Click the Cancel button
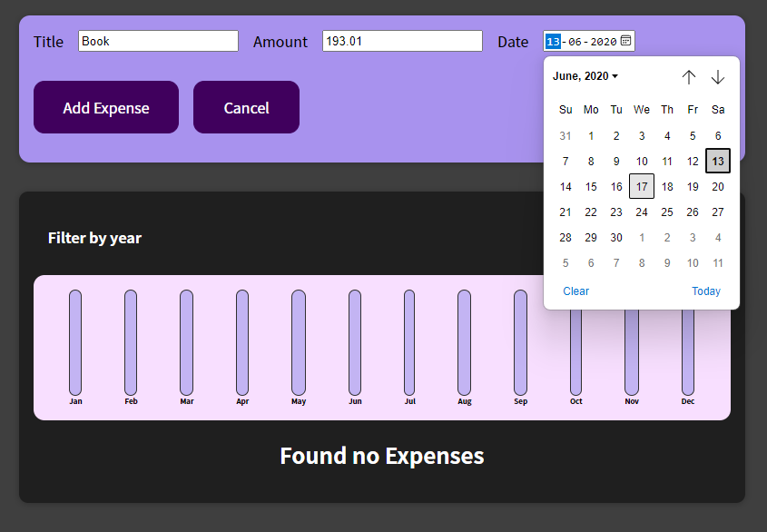 [246, 107]
